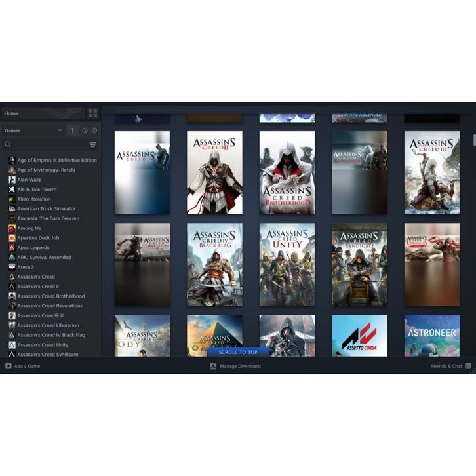
Task: Open Assassin's Creed Brotherhood cover tile
Action: [287, 172]
